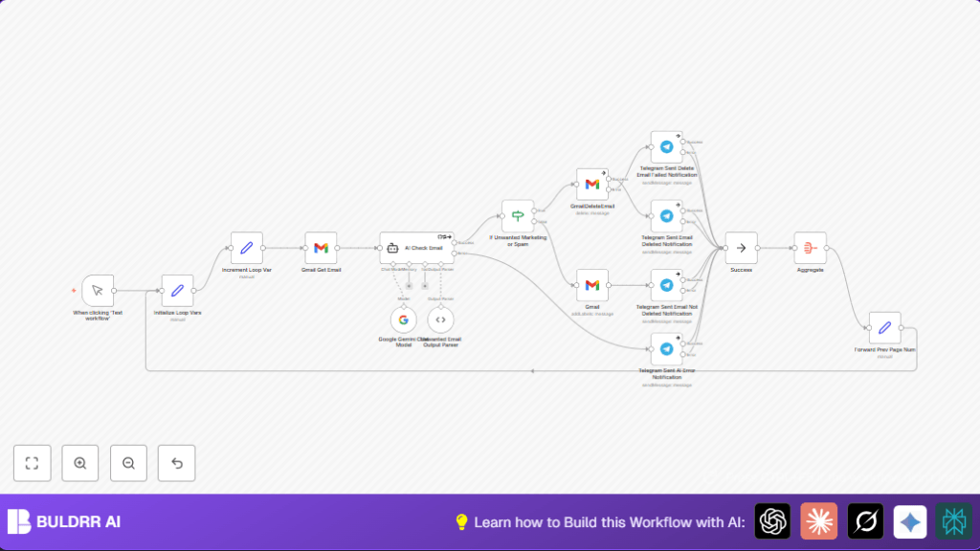Open Claude from the bottom AI bar
The image size is (980, 551).
[818, 522]
